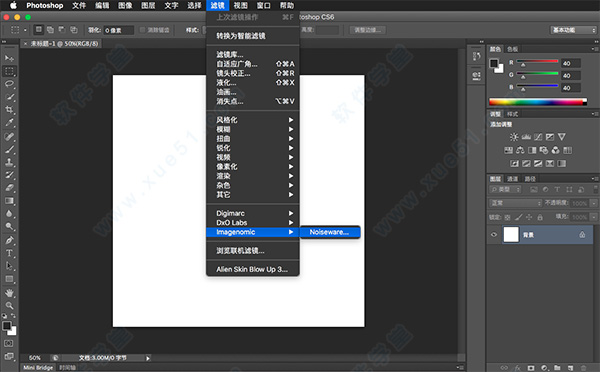600x372 pixels.
Task: Click the Levels adjustment icon
Action: [526, 137]
